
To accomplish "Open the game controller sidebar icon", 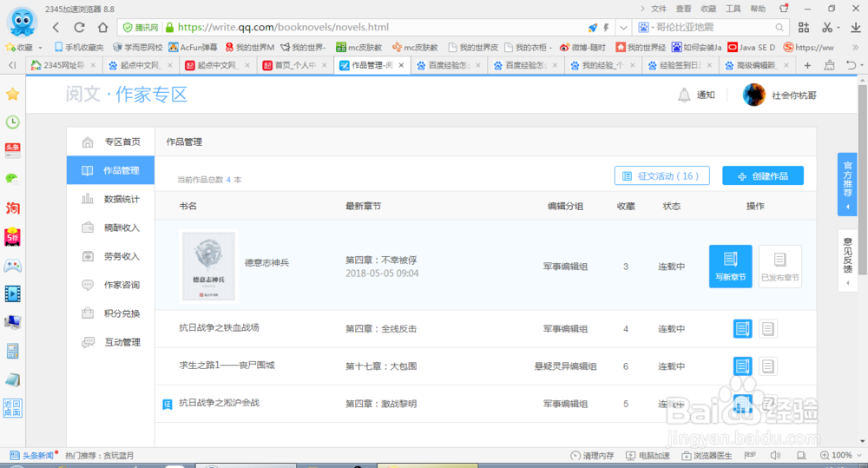I will tap(13, 266).
